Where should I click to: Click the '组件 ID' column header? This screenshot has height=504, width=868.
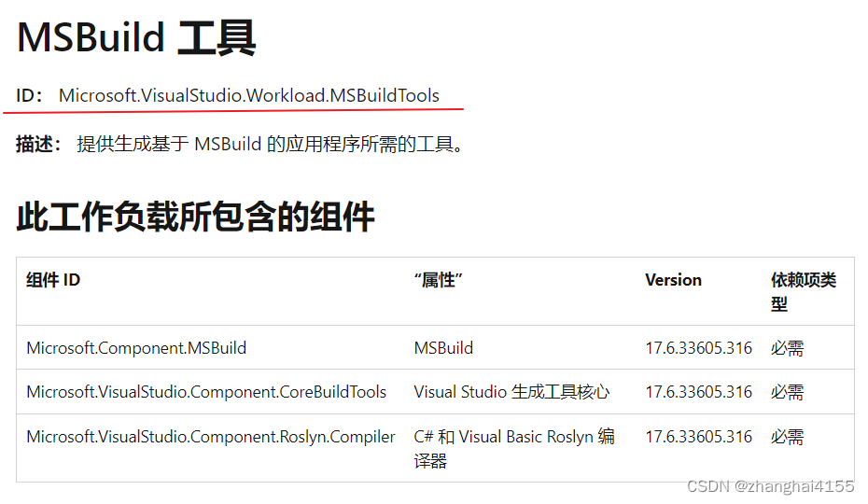tap(53, 280)
